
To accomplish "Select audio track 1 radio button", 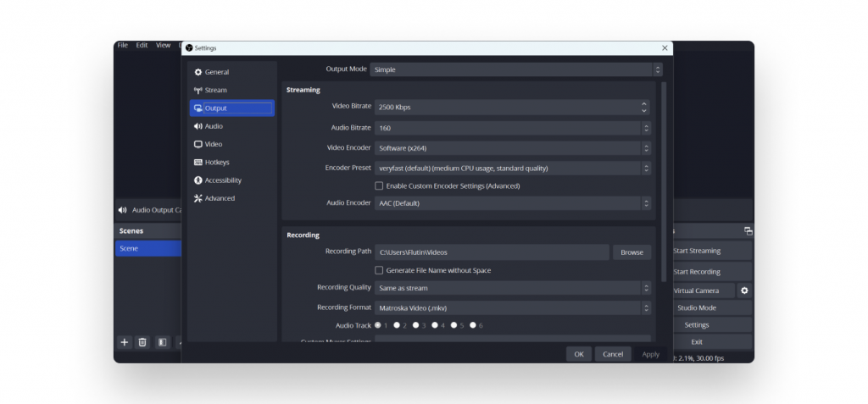I will [x=377, y=325].
